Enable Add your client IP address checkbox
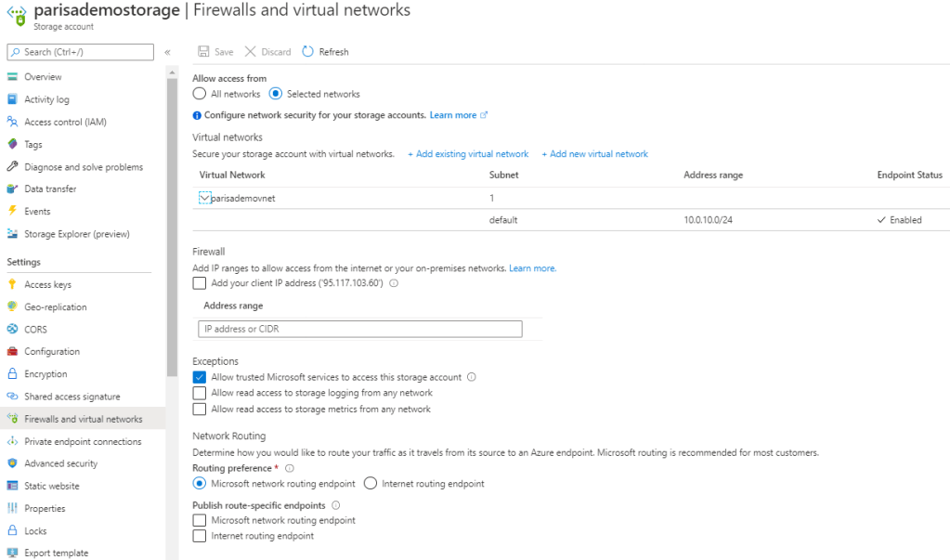The image size is (950, 560). pos(199,283)
